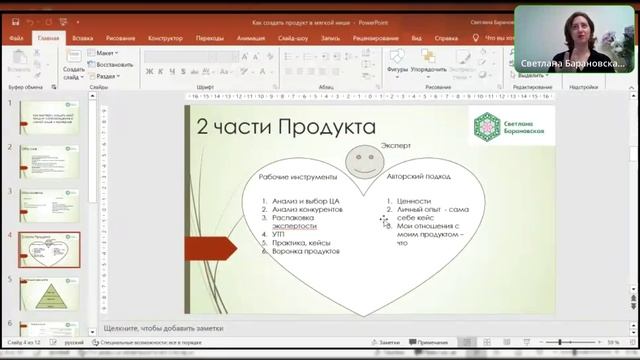The image size is (640, 360).
Task: Start slideshow from beginning icon in title bar
Action: (x=63, y=22)
